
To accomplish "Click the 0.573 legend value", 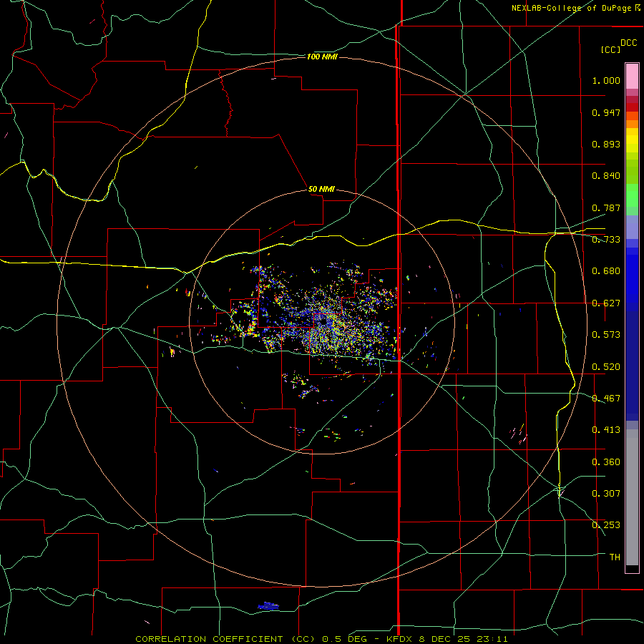I will tap(606, 335).
